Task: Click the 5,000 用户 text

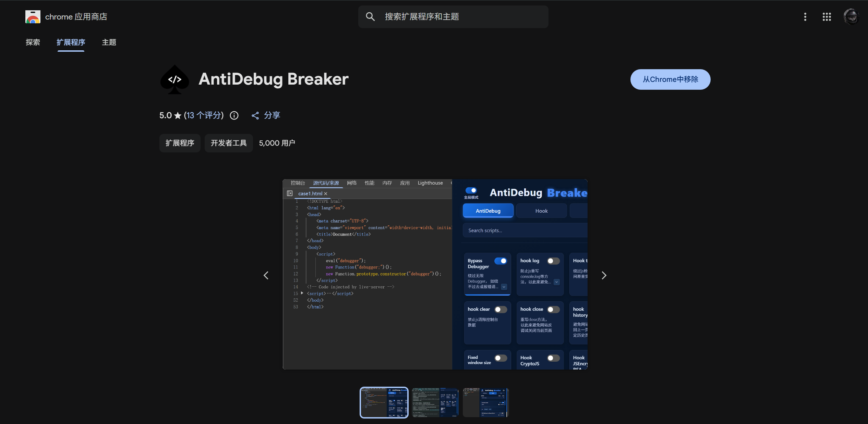Action: [x=277, y=143]
